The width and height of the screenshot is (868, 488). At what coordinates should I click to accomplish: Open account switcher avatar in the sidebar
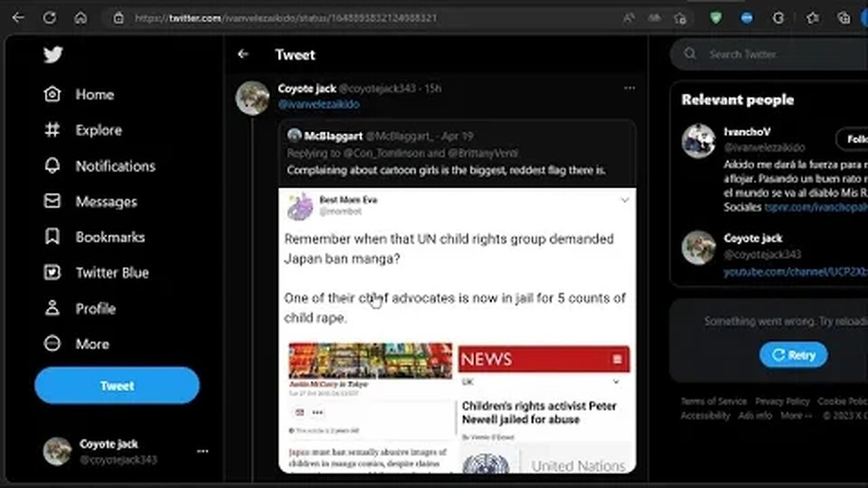click(x=58, y=451)
